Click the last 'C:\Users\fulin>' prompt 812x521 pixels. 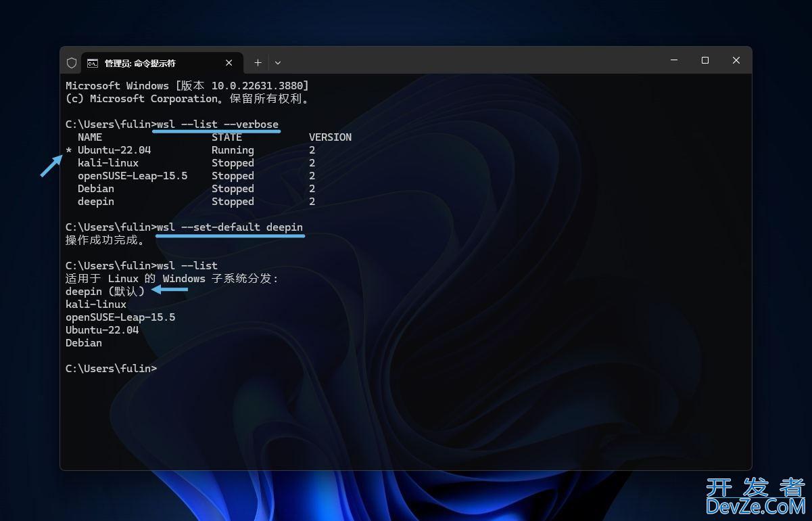(x=111, y=369)
